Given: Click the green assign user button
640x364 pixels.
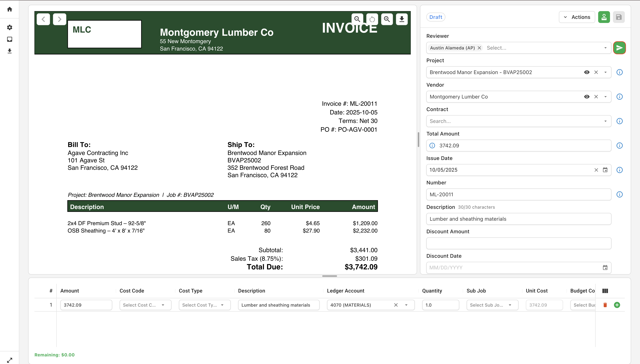Looking at the screenshot, I should (x=604, y=17).
